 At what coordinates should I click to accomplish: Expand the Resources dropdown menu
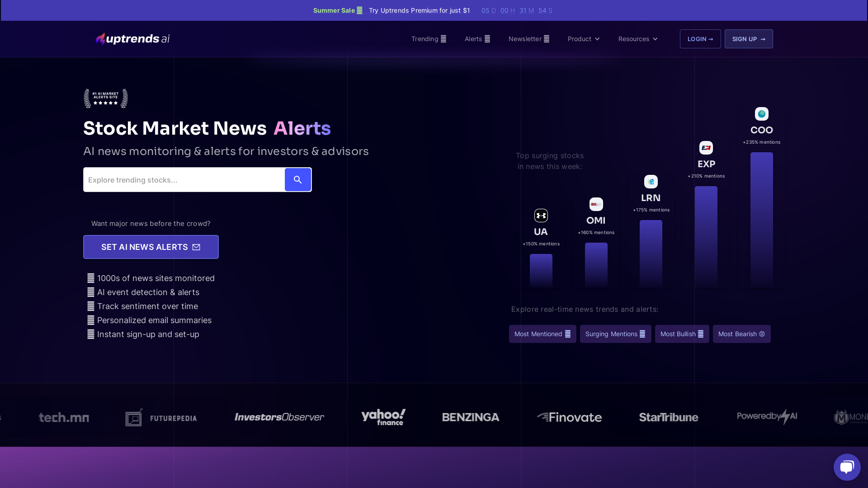638,39
